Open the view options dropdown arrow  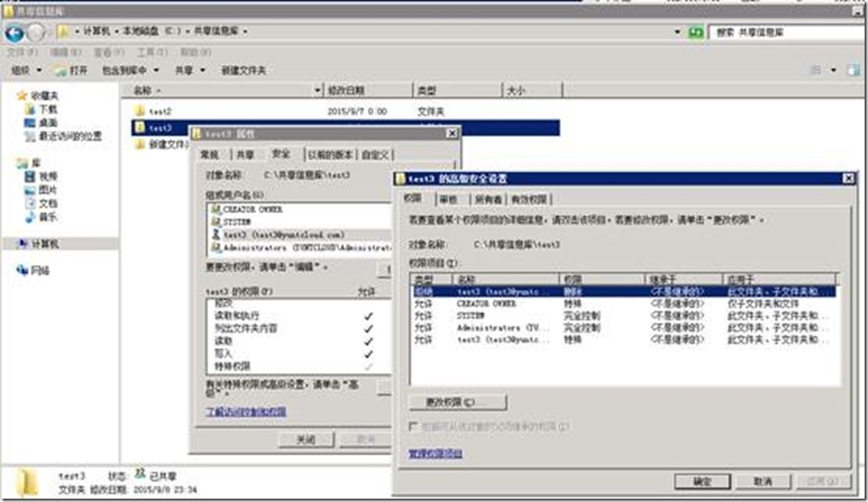(833, 70)
